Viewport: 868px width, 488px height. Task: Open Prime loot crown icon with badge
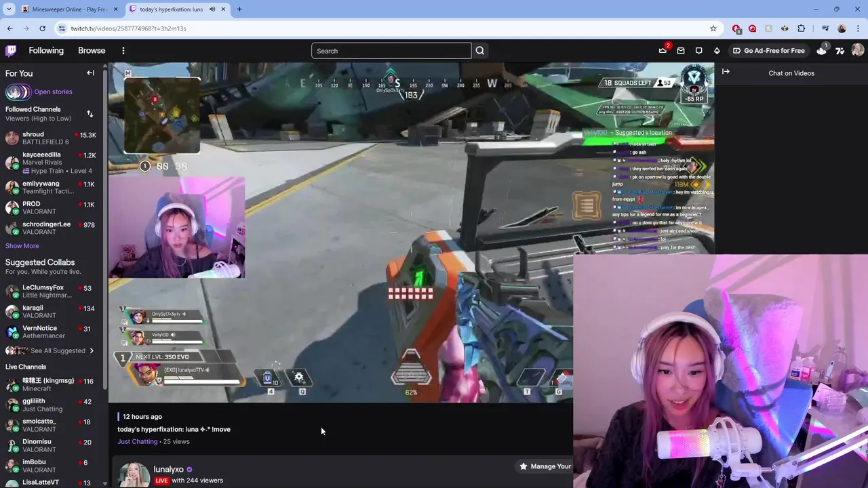[x=663, y=51]
